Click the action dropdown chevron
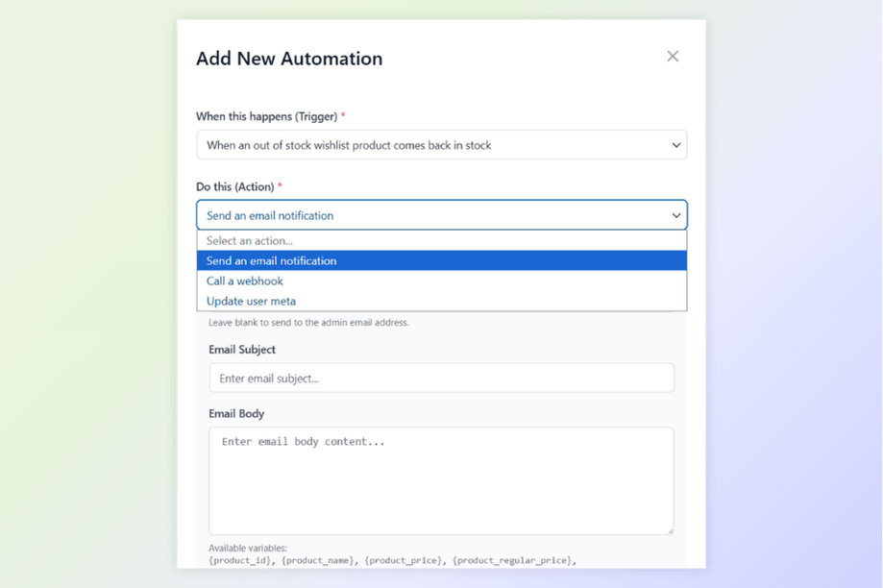 tap(675, 214)
